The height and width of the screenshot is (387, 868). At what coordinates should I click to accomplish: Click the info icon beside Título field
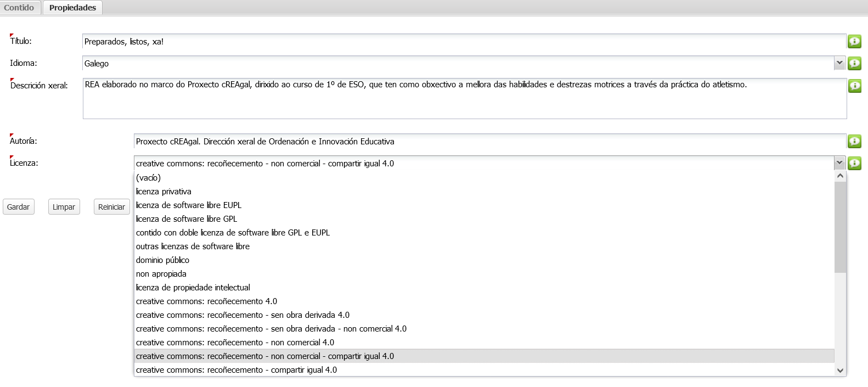(x=854, y=41)
